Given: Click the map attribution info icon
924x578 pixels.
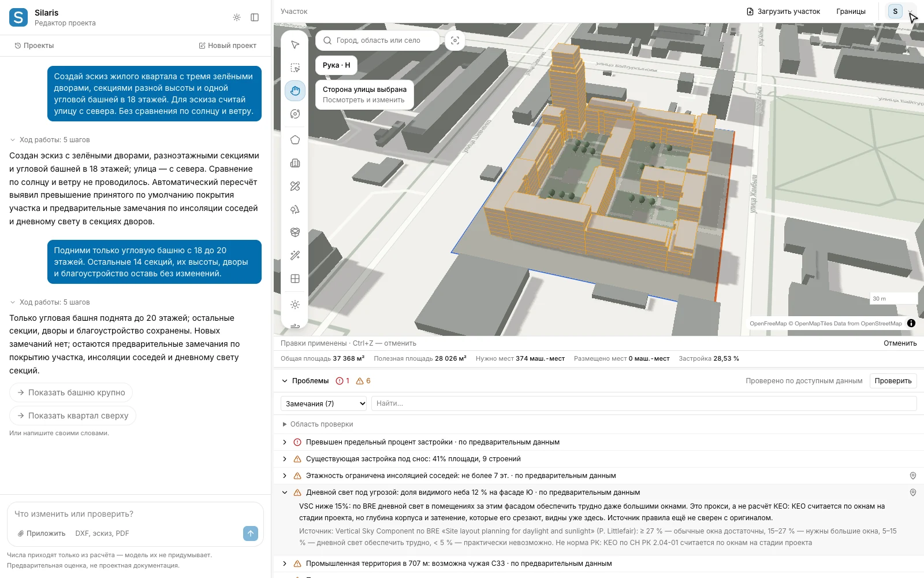Looking at the screenshot, I should tap(911, 323).
